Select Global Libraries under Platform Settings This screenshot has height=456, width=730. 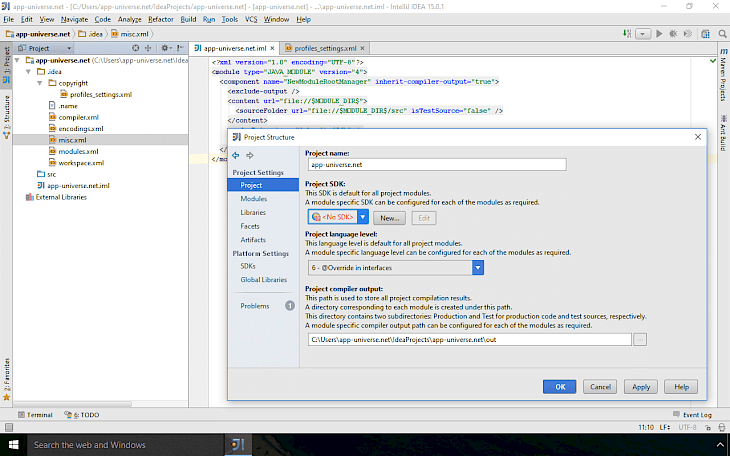coord(264,279)
